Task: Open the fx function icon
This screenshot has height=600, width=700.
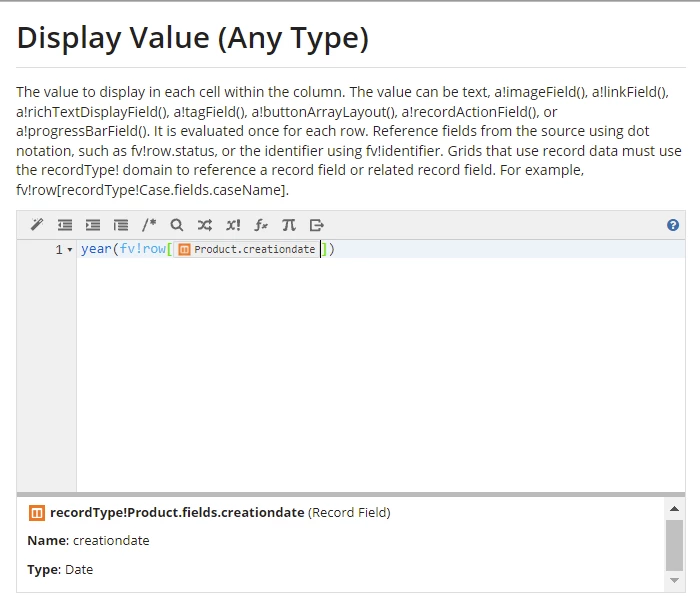Action: pos(261,225)
